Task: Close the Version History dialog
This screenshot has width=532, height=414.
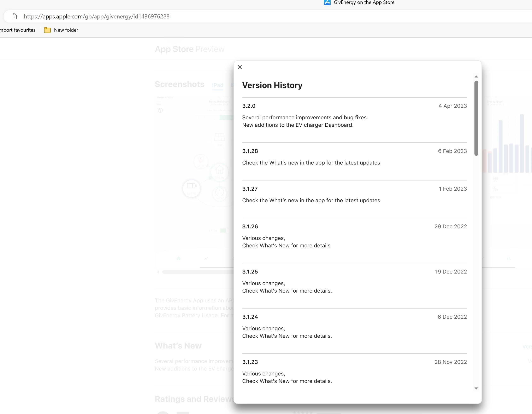Action: 240,67
